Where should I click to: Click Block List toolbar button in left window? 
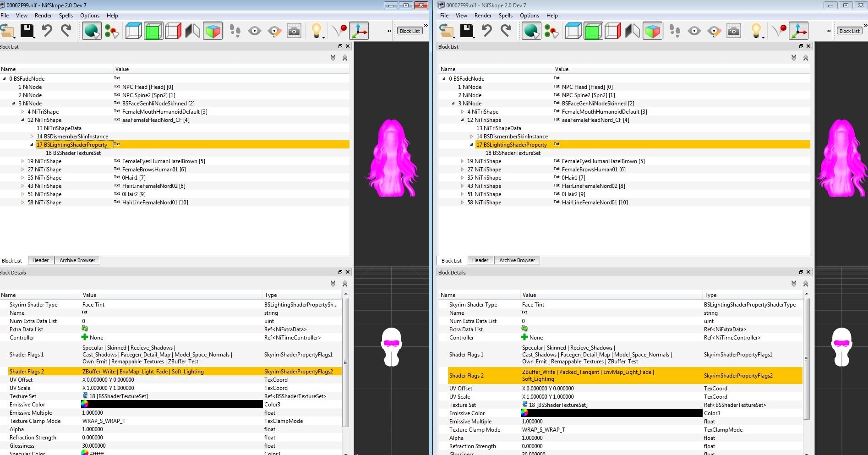pos(409,31)
